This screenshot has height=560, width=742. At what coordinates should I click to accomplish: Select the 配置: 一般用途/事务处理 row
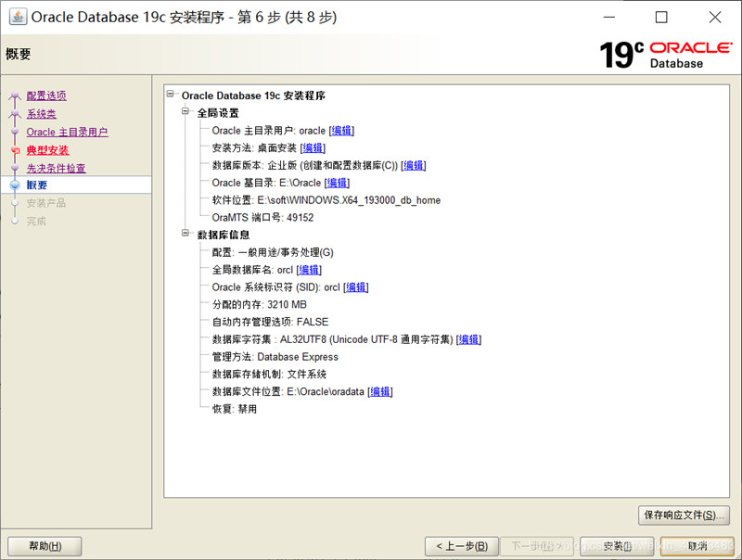click(273, 252)
